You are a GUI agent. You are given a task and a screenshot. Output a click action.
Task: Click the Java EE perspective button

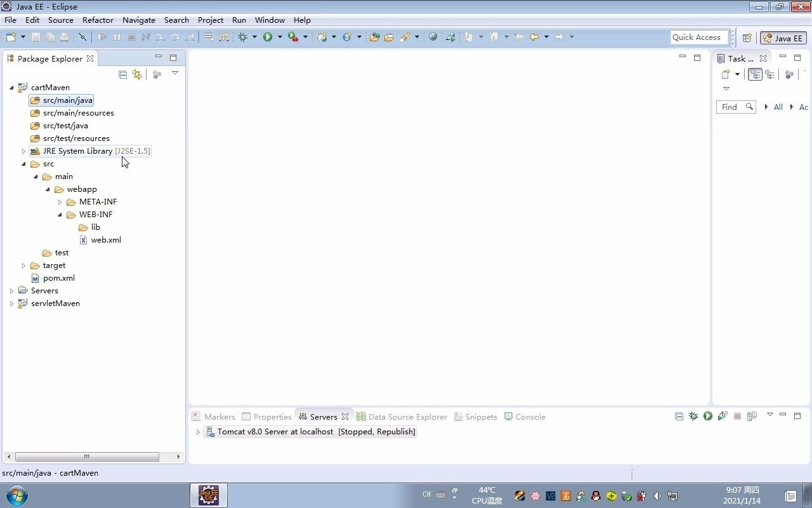783,37
